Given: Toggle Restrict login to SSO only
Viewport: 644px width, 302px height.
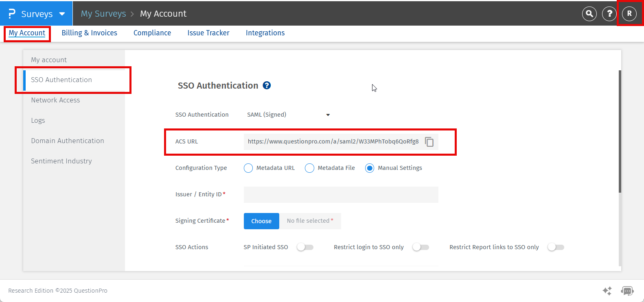Looking at the screenshot, I should click(421, 247).
